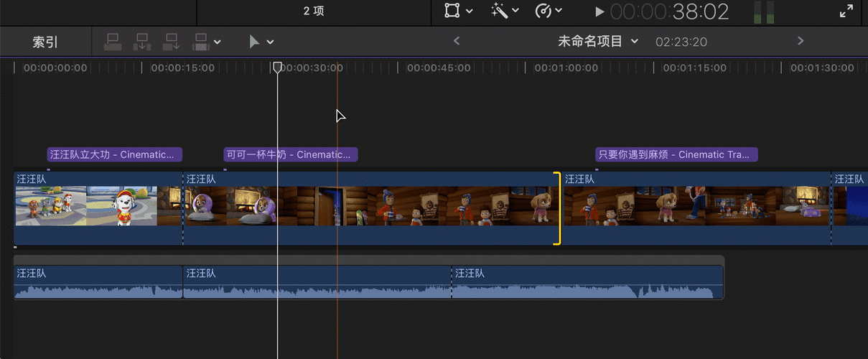This screenshot has width=868, height=359.
Task: Click ruler at 00:00:15:00
Action: point(182,67)
